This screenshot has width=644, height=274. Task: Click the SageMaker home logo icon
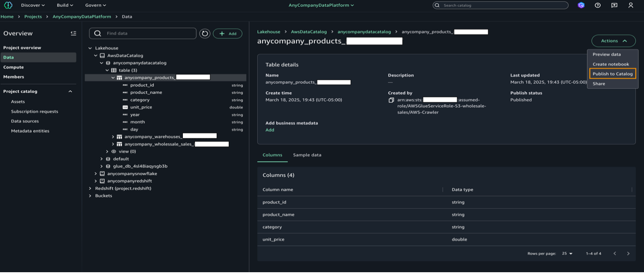(8, 5)
